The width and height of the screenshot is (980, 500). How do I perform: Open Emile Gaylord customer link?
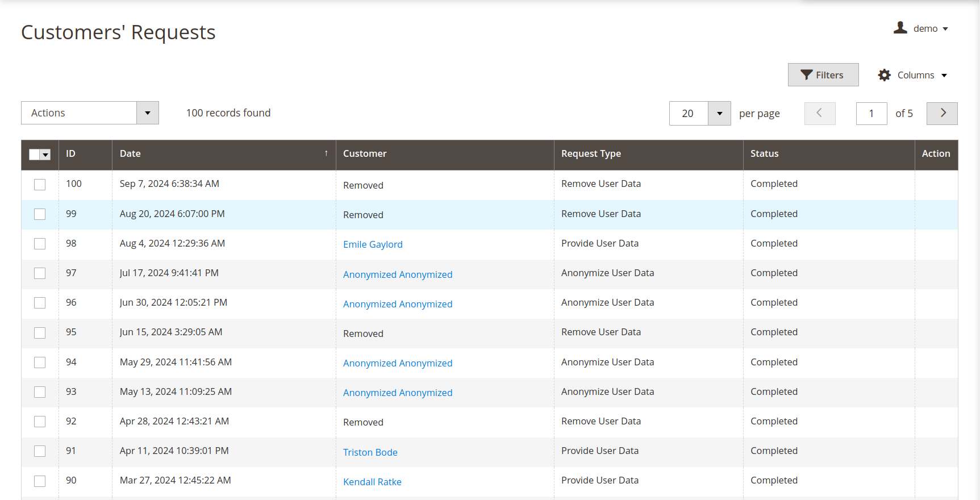click(373, 244)
